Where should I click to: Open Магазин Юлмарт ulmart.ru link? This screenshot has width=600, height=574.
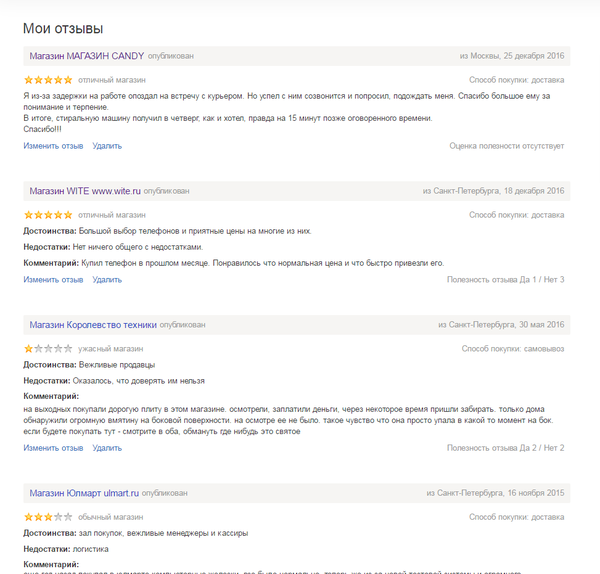[x=84, y=493]
